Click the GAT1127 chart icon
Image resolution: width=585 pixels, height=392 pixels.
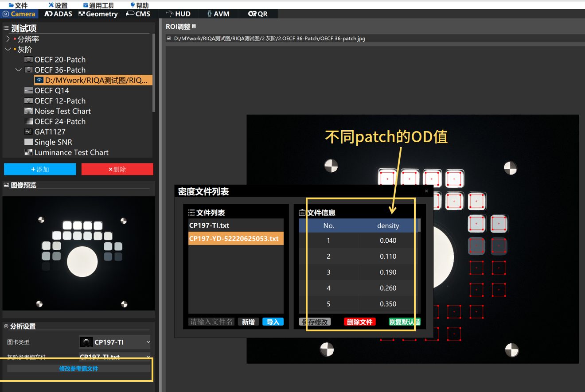coord(29,132)
